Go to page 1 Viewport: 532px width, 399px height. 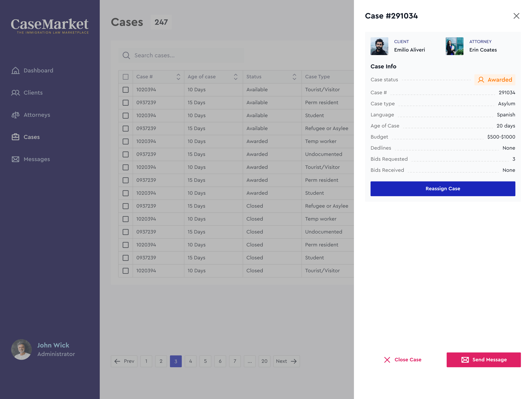(x=146, y=361)
